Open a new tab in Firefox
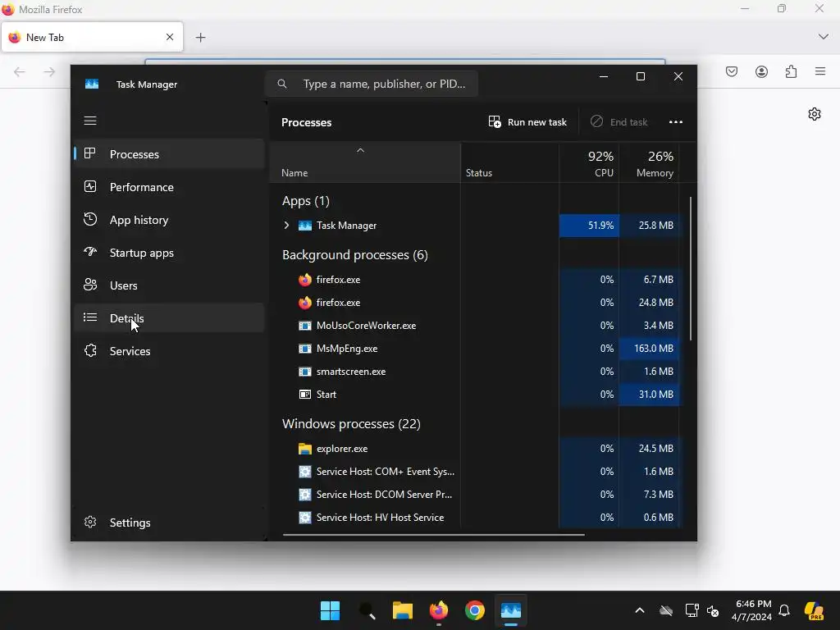The height and width of the screenshot is (630, 840). [200, 38]
